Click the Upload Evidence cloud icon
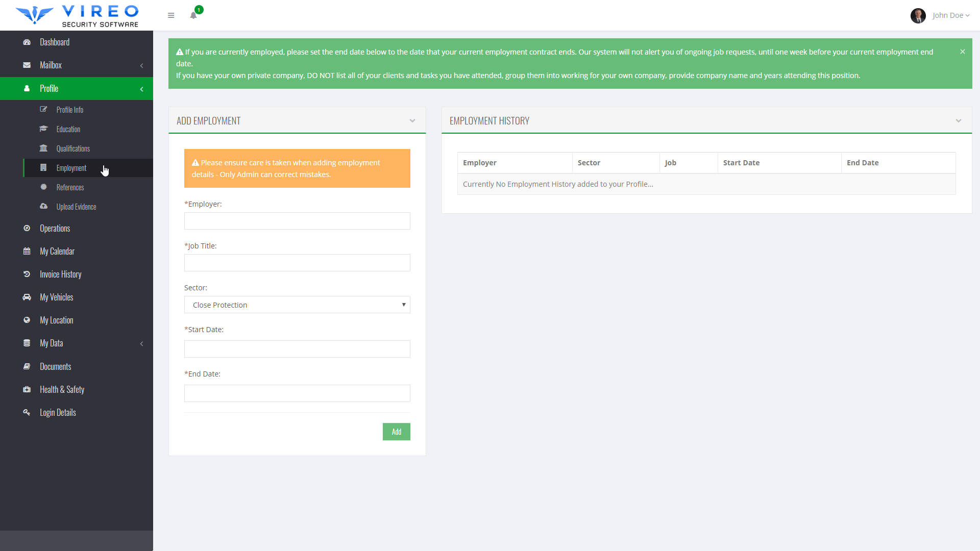Screen dimensions: 980x551 [x=43, y=207]
